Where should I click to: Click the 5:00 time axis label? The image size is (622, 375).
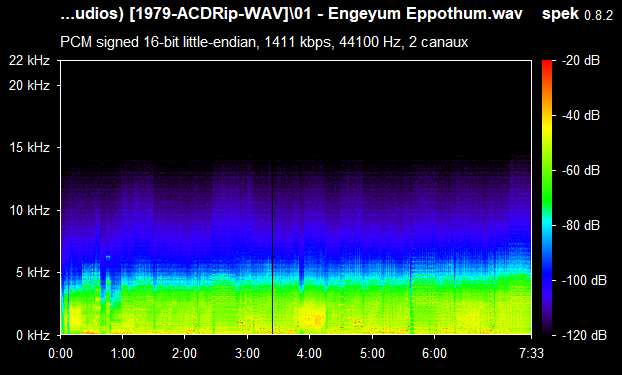(x=372, y=353)
